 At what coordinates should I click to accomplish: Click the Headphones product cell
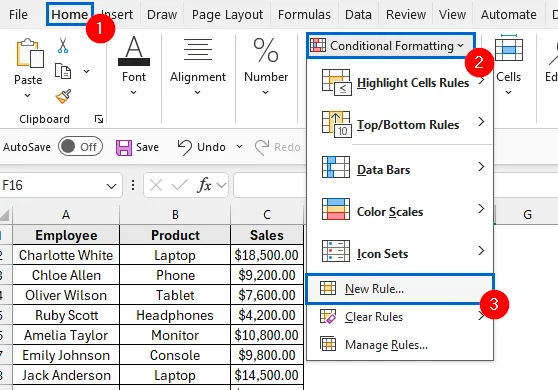[175, 315]
